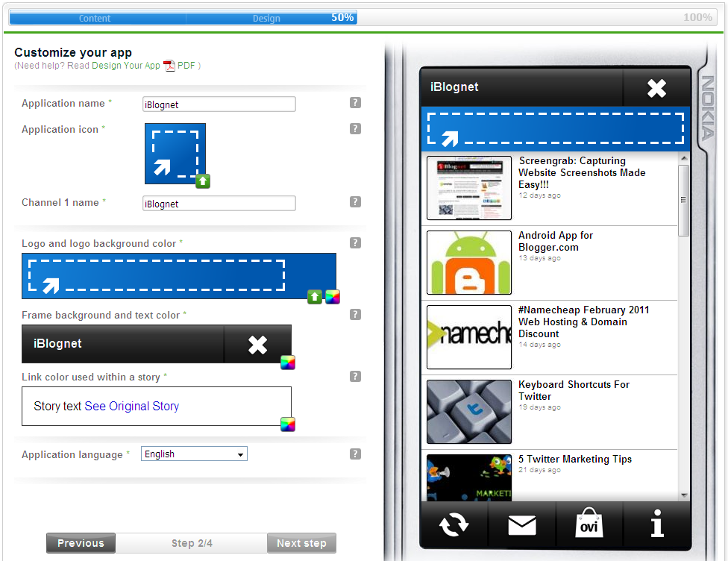
Task: Open logo background color picker
Action: tap(333, 297)
